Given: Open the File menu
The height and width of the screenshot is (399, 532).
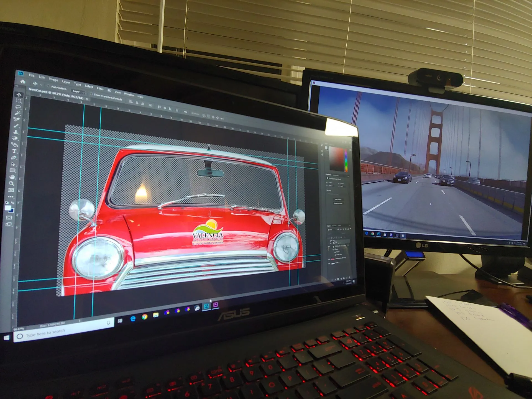Looking at the screenshot, I should click(x=32, y=75).
